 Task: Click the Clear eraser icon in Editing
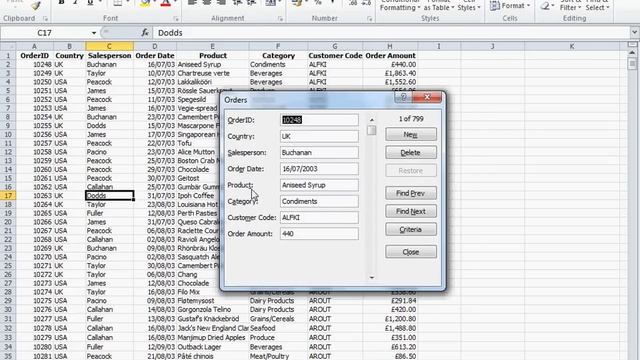click(x=545, y=6)
